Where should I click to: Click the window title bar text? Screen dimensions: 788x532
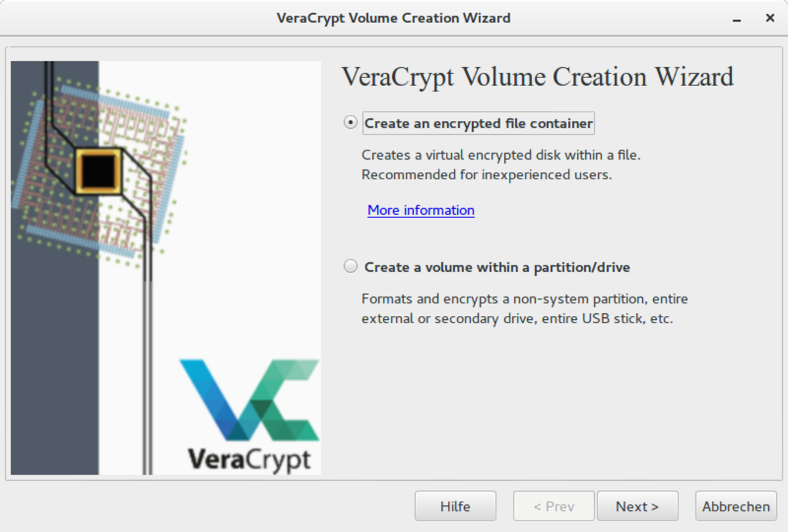[393, 18]
